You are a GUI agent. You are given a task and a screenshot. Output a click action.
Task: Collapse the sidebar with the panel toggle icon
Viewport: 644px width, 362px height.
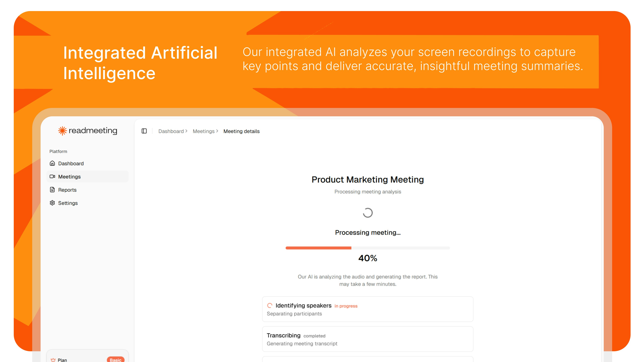click(144, 131)
